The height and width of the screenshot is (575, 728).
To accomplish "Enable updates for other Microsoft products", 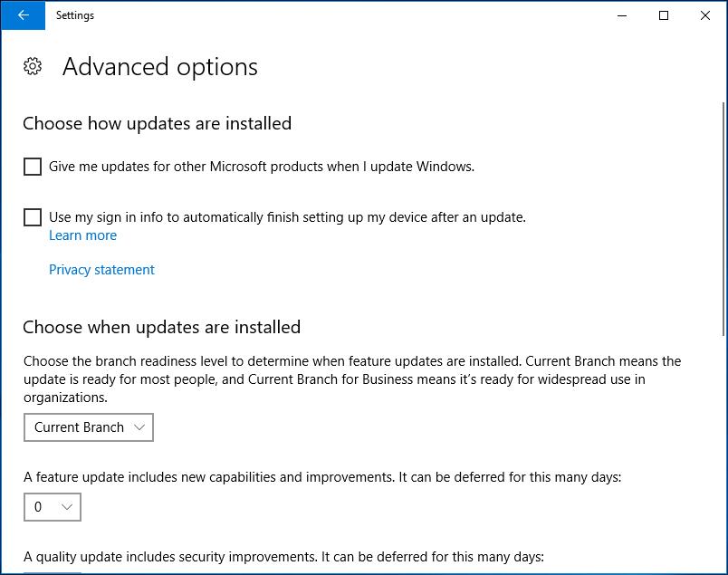I will point(33,167).
